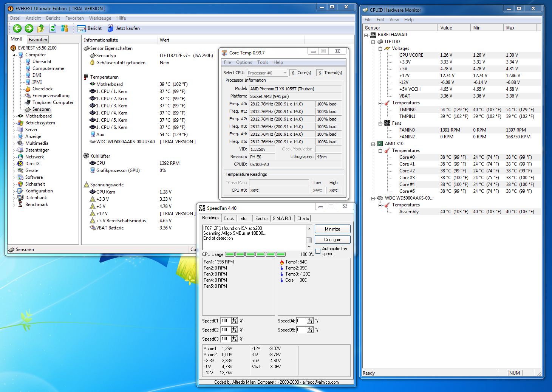Collapse the Computer tree node

[14, 55]
